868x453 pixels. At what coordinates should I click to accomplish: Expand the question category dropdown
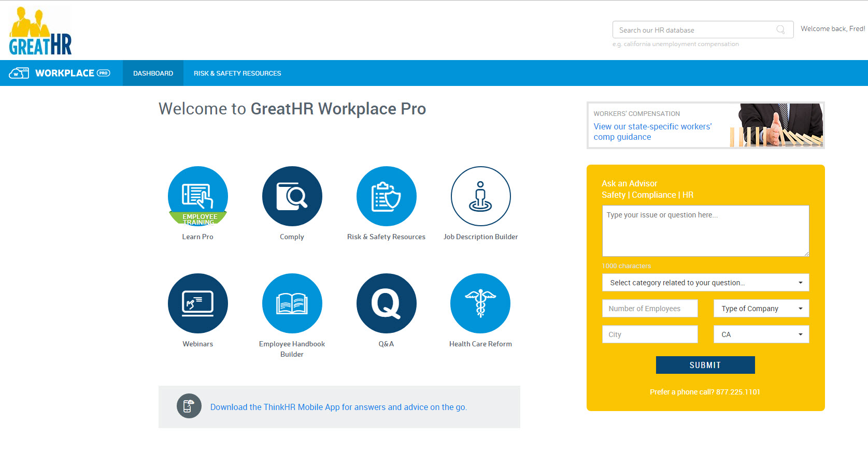pos(705,283)
